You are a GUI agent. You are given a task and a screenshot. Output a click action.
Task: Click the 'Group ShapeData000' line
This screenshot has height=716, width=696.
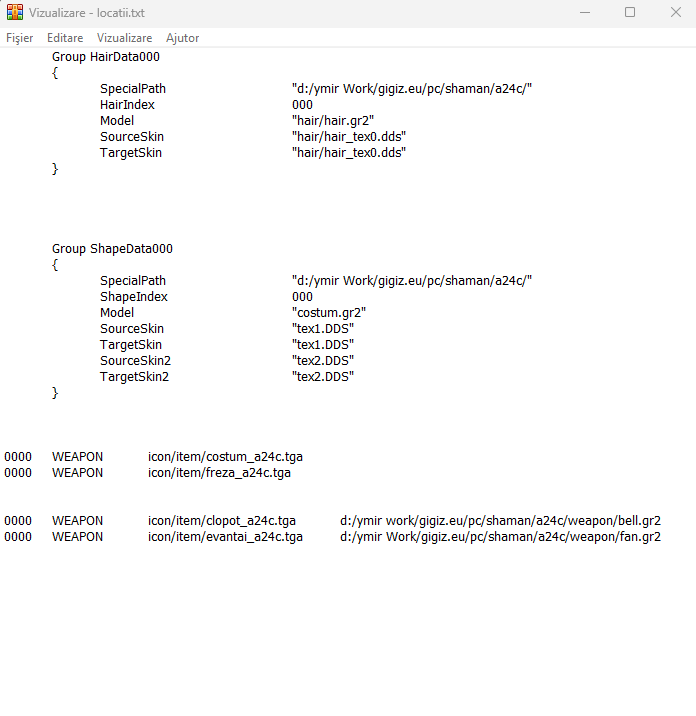[x=112, y=248]
